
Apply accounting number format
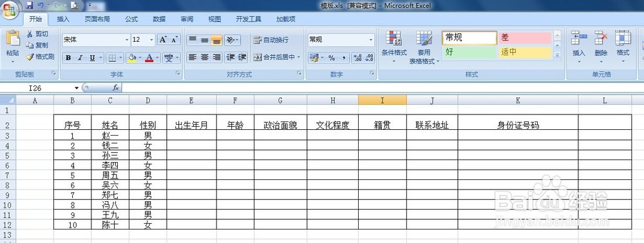tap(314, 58)
